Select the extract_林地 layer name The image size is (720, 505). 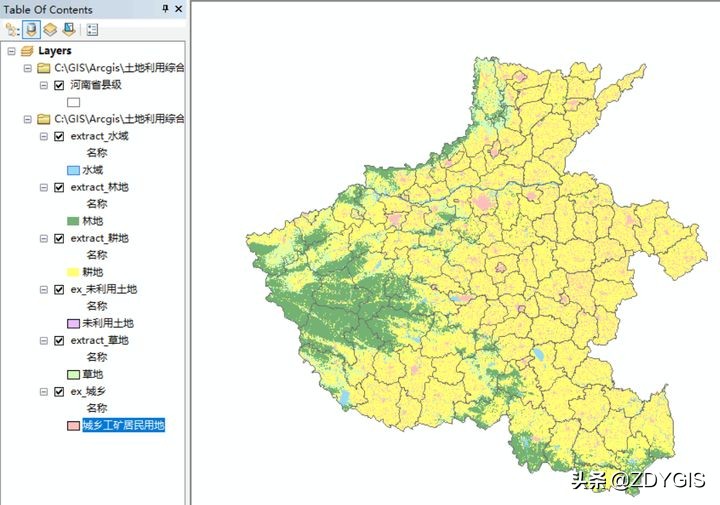click(x=100, y=187)
